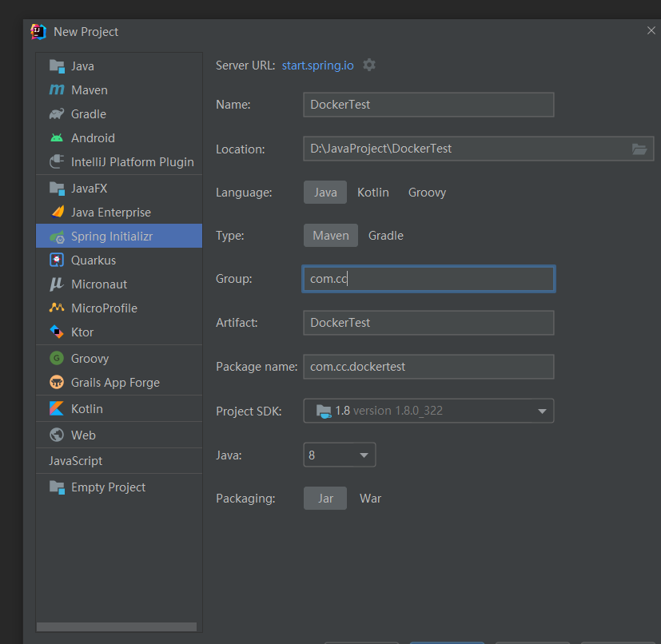
Task: Click the Kotlin K icon
Action: pos(57,408)
